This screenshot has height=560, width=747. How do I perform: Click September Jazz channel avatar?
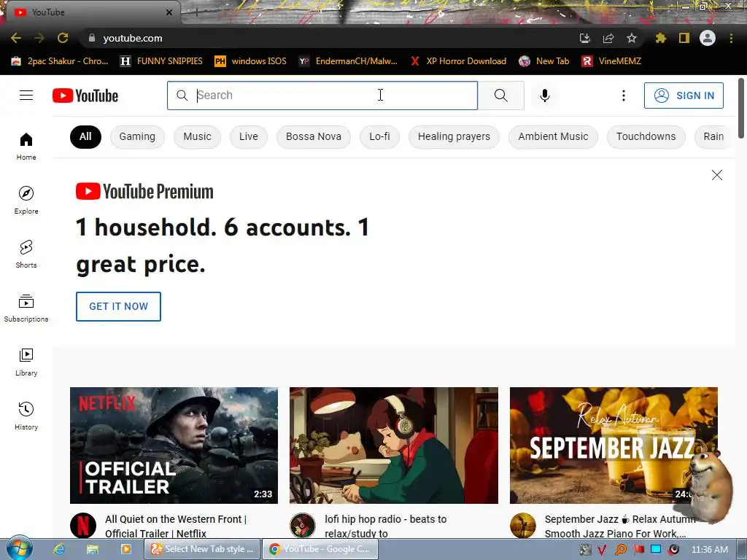tap(522, 525)
